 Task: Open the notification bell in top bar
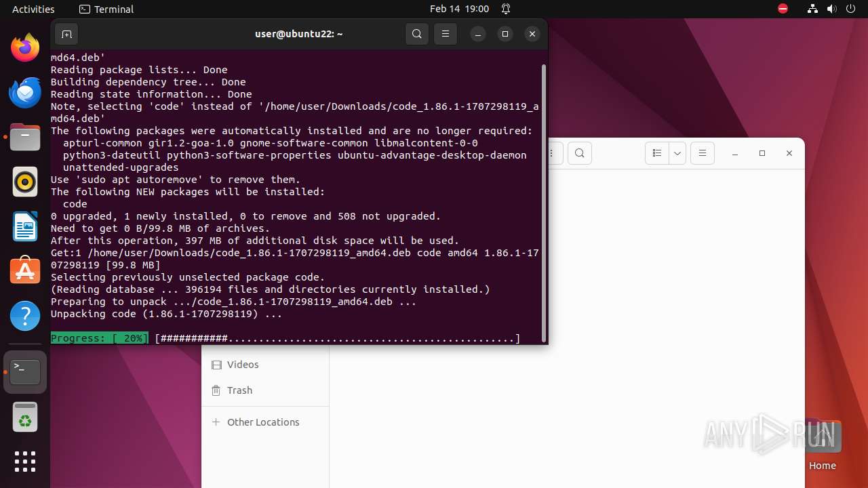click(506, 9)
